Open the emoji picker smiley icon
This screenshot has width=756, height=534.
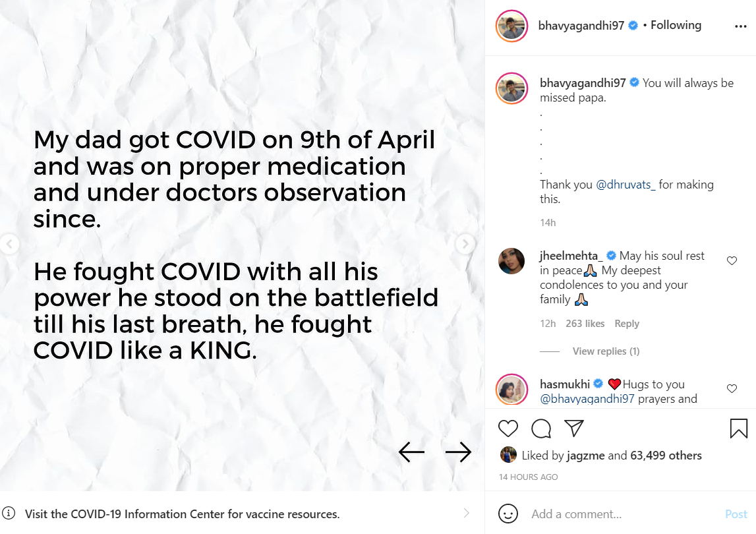[x=508, y=514]
